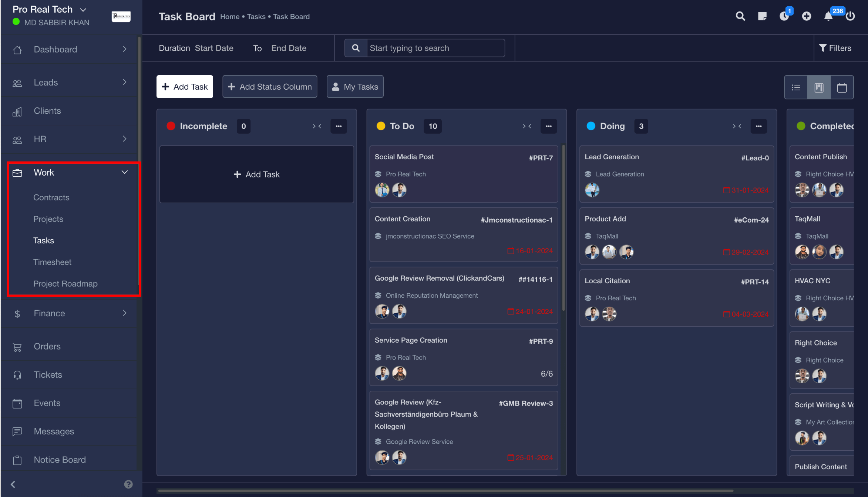Click the power logout icon
The image size is (868, 497).
850,16
